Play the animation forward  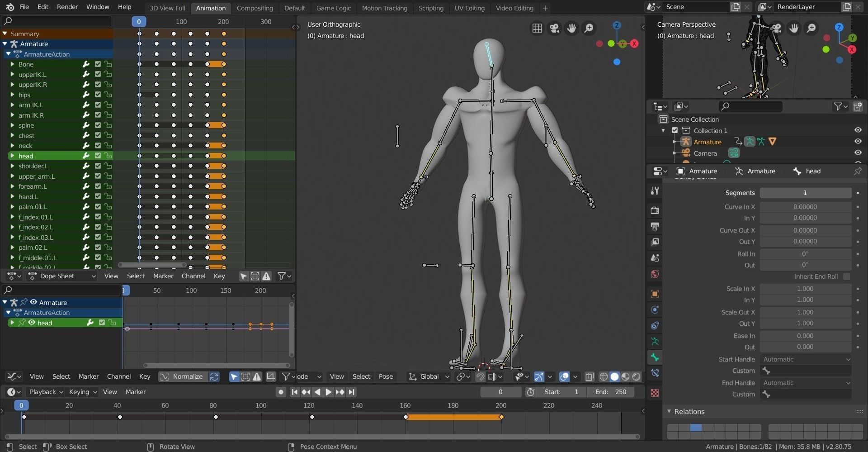click(329, 392)
